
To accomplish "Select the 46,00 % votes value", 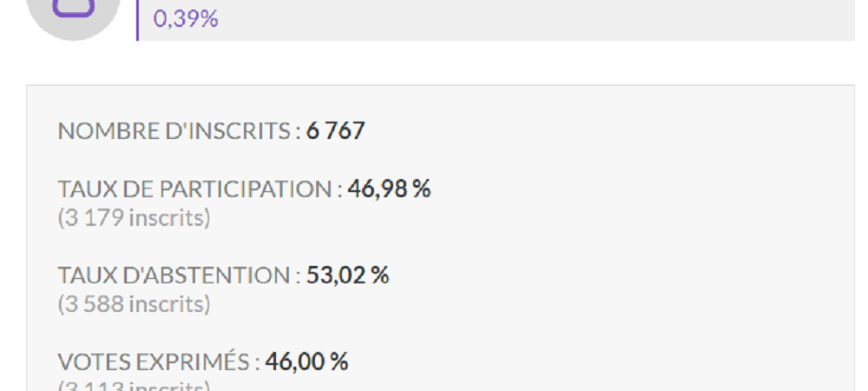I will click(x=306, y=361).
